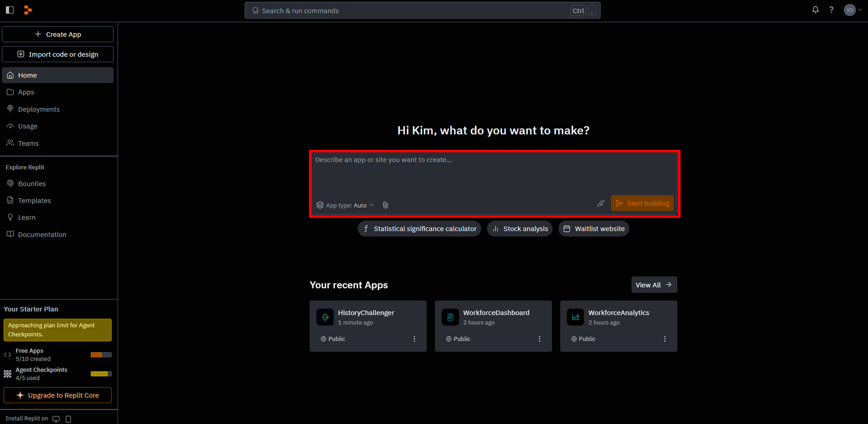Image resolution: width=868 pixels, height=424 pixels.
Task: Open Bounties under Explore Replit
Action: [58, 184]
